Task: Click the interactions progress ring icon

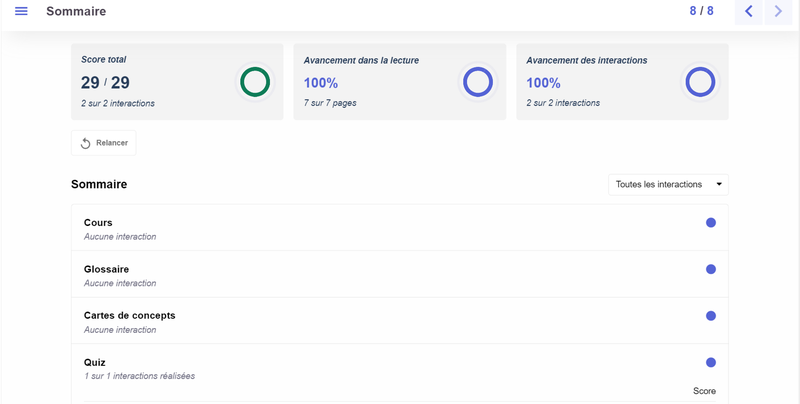Action: click(x=700, y=82)
